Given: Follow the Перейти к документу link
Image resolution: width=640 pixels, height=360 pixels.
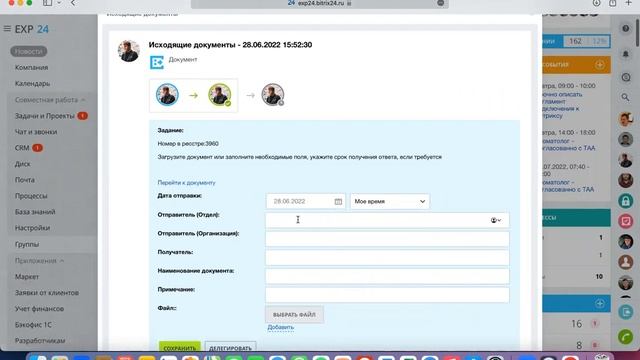Looking at the screenshot, I should pos(187,182).
